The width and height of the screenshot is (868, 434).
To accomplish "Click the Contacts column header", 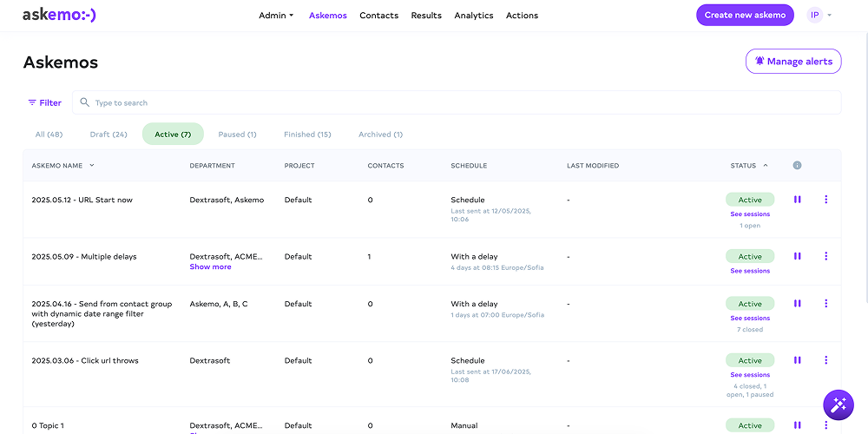I will pyautogui.click(x=386, y=166).
